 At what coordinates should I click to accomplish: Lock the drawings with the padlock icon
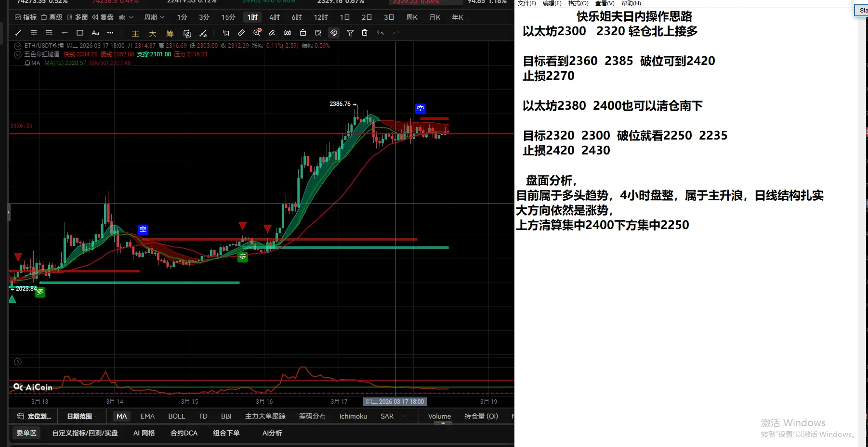click(303, 33)
